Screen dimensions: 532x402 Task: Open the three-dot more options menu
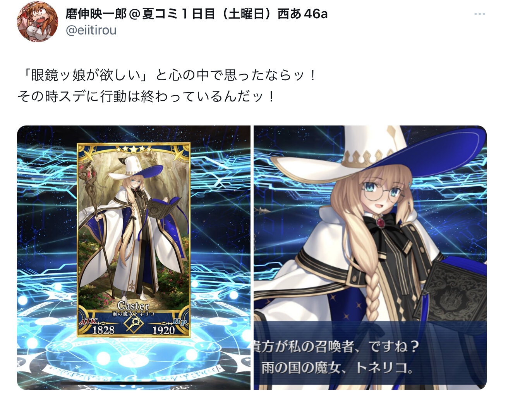479,14
